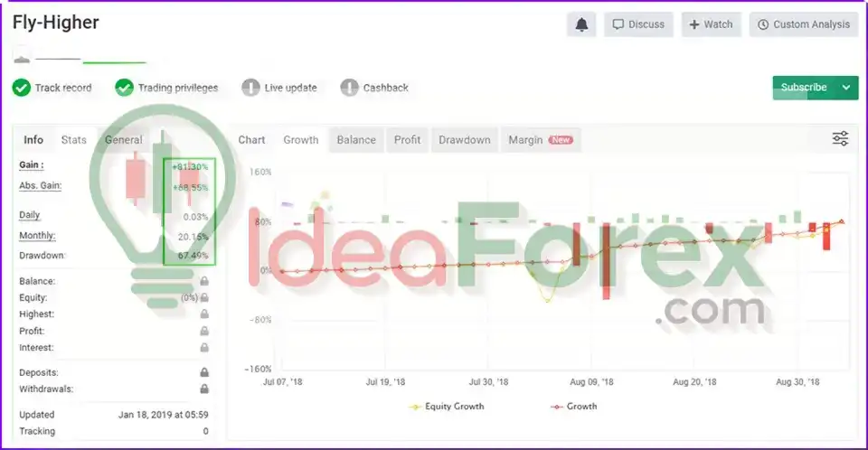Open chart settings sliders icon
The height and width of the screenshot is (450, 868).
pyautogui.click(x=840, y=138)
